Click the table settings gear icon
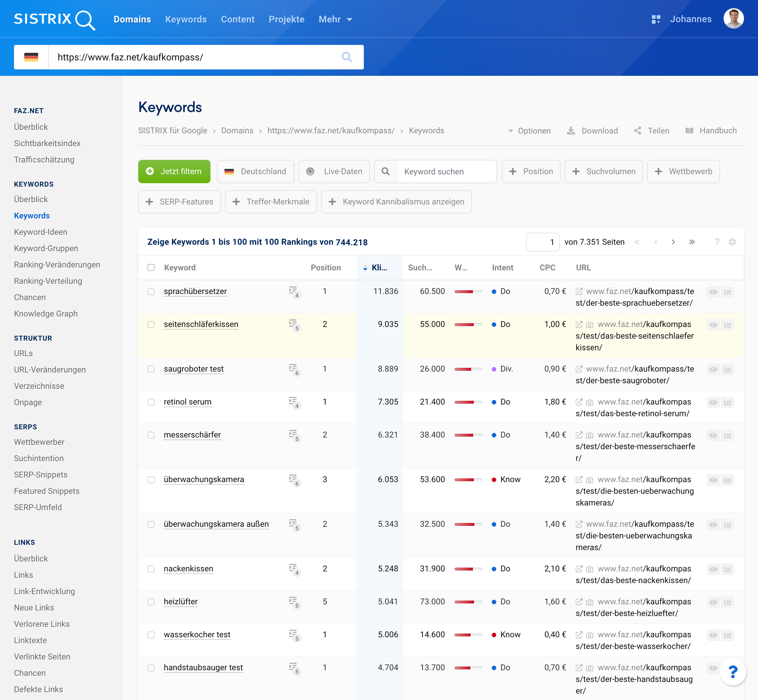This screenshot has width=758, height=700. (732, 242)
